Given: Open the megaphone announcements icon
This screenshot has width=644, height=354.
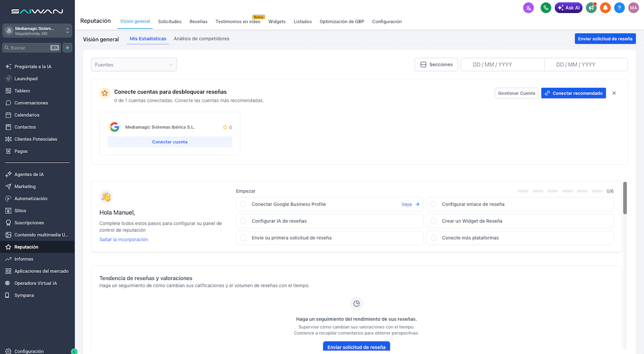Looking at the screenshot, I should pyautogui.click(x=591, y=8).
